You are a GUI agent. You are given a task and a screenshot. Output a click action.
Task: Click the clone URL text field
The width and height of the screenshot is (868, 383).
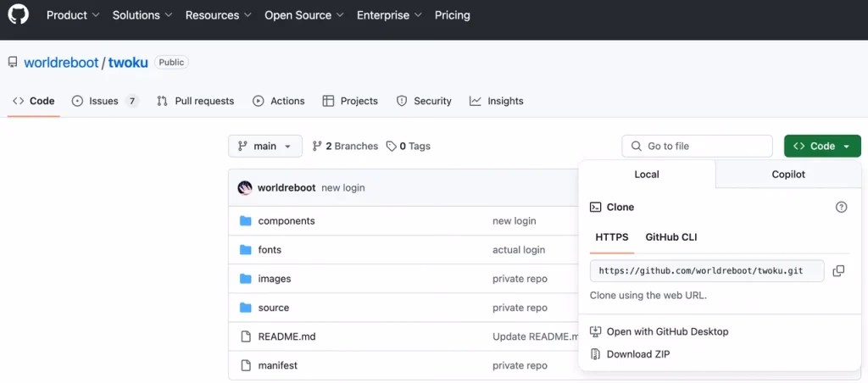[707, 271]
